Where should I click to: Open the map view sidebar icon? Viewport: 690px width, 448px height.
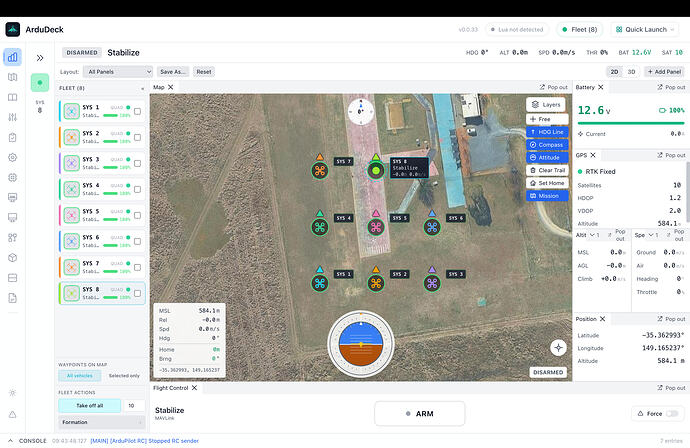pos(12,77)
